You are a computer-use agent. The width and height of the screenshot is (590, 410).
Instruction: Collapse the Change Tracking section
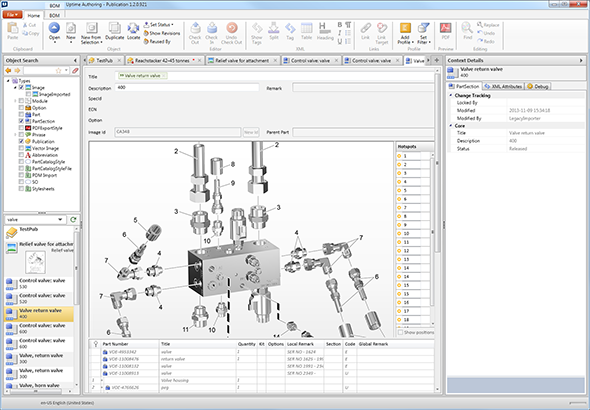[x=451, y=96]
